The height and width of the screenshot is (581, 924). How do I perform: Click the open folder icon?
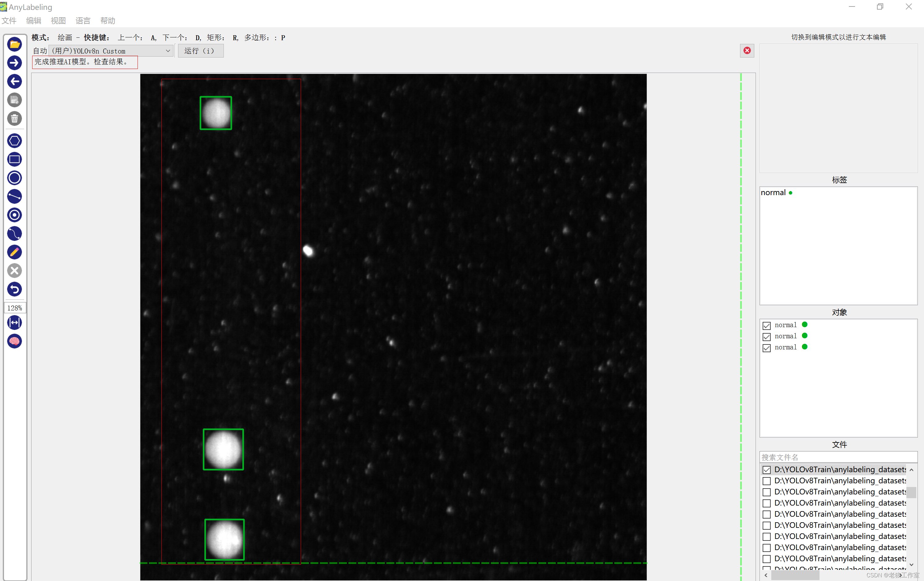point(15,45)
